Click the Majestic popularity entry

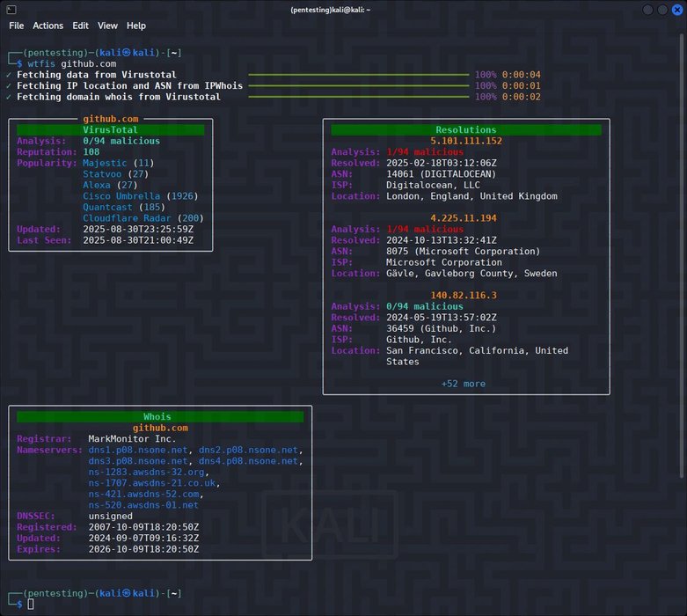[x=118, y=163]
